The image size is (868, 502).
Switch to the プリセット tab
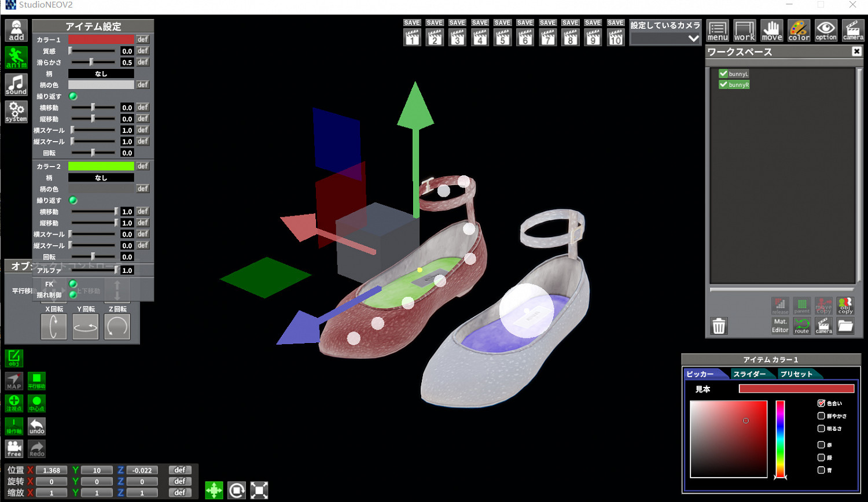click(x=796, y=374)
